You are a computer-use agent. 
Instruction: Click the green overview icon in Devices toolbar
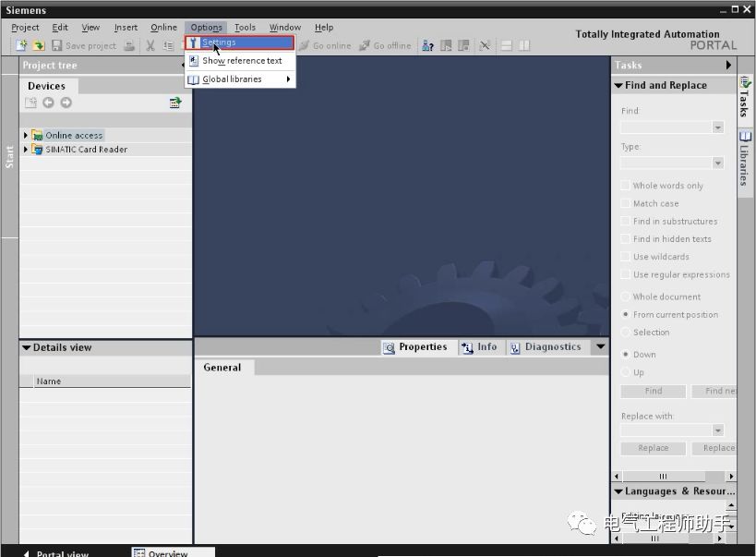tap(175, 103)
